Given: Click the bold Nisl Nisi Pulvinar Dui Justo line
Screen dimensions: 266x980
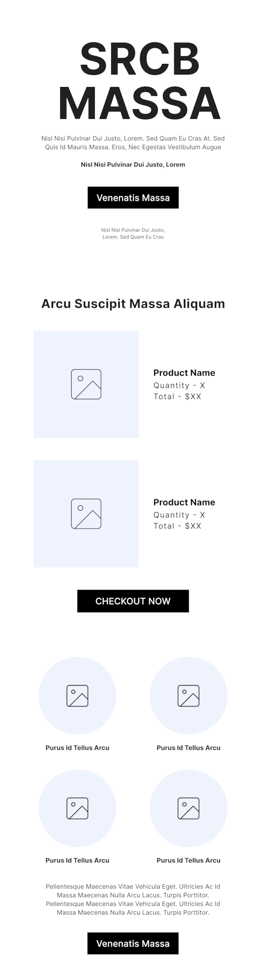Looking at the screenshot, I should [133, 164].
